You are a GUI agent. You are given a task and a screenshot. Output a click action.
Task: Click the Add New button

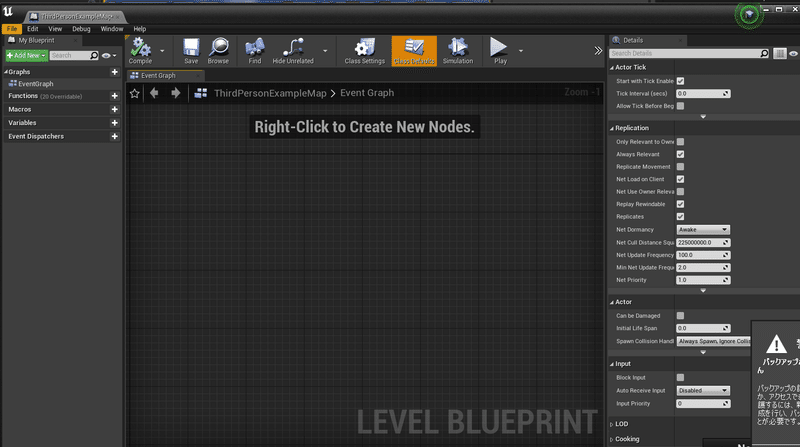pyautogui.click(x=27, y=55)
